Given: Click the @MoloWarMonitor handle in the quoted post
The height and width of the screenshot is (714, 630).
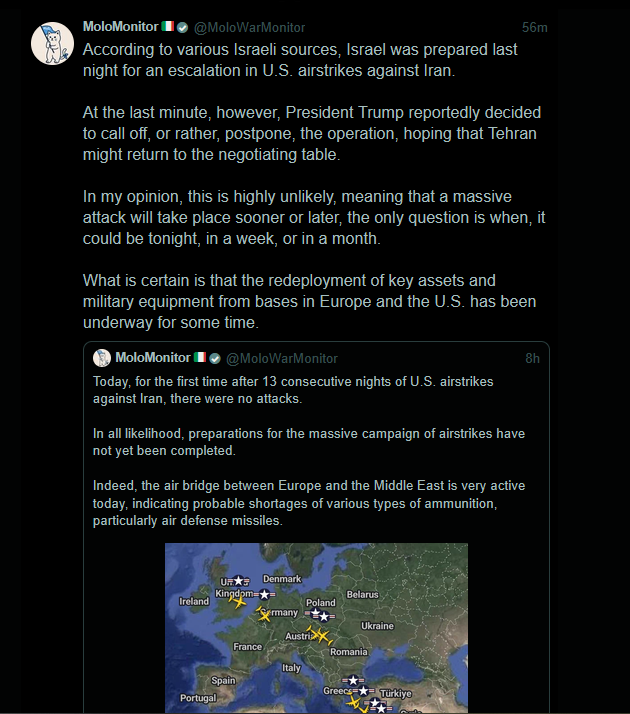Looking at the screenshot, I should tap(282, 359).
